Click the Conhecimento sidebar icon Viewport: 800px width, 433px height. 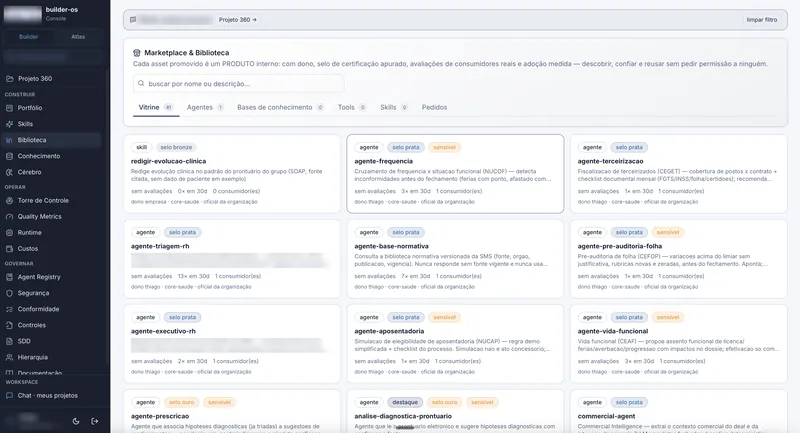click(x=10, y=156)
